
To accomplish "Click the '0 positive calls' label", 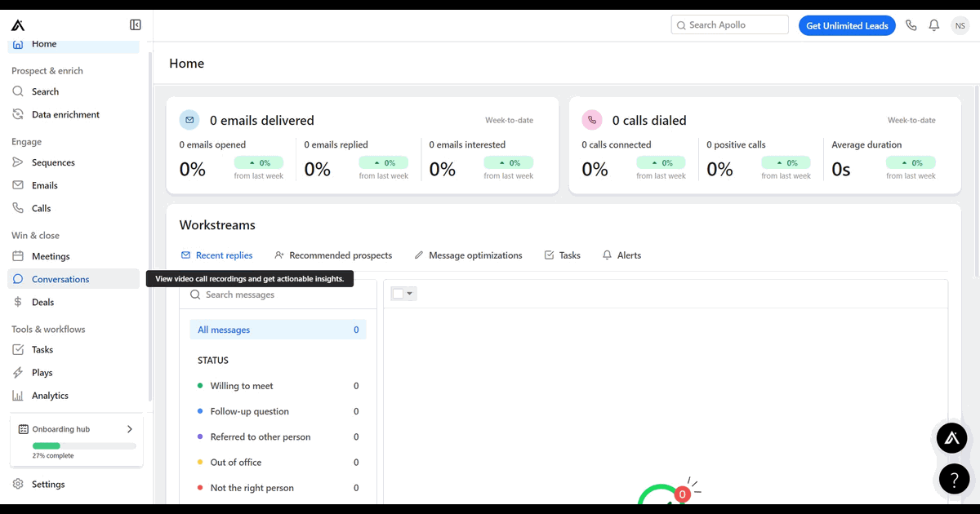I will tap(736, 144).
